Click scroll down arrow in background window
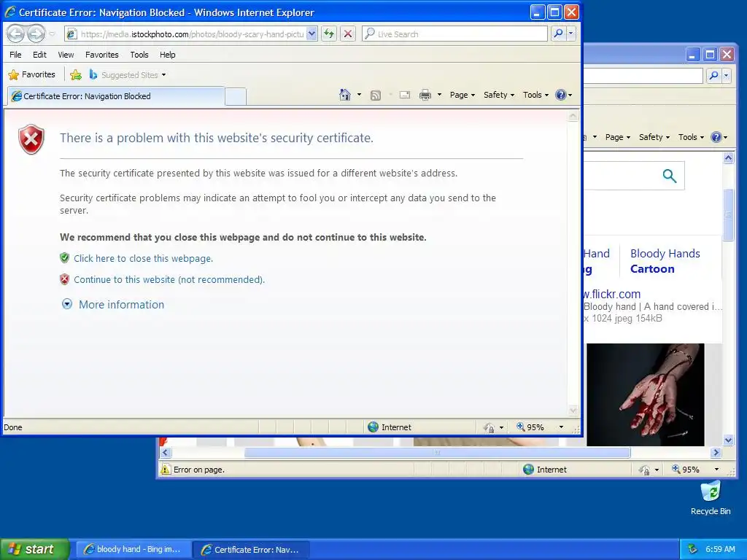The width and height of the screenshot is (747, 560). tap(728, 440)
